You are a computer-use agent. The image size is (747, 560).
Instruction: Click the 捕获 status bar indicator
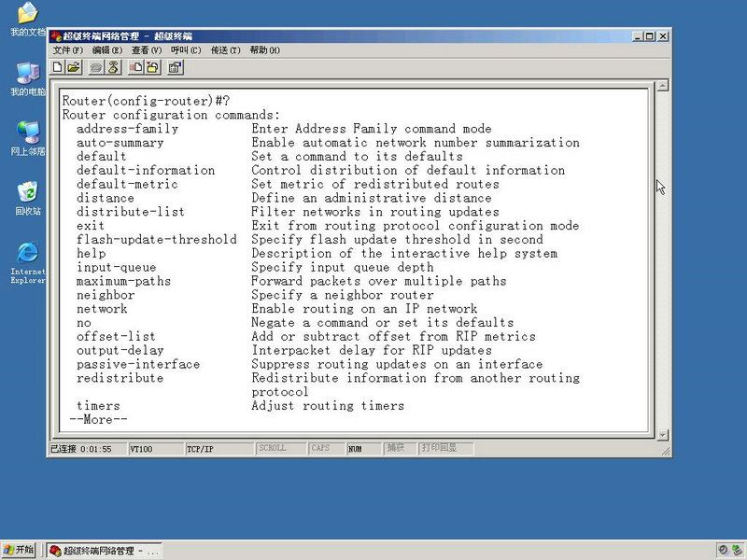click(x=400, y=448)
